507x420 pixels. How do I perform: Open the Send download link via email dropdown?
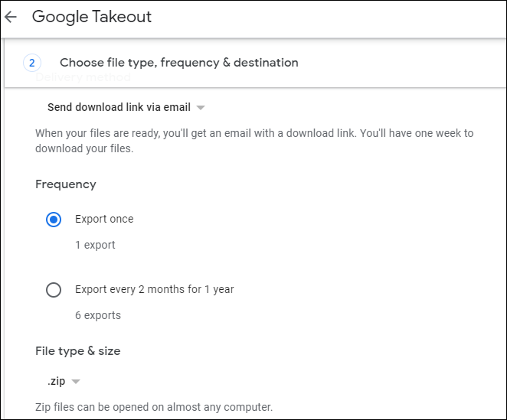(126, 107)
